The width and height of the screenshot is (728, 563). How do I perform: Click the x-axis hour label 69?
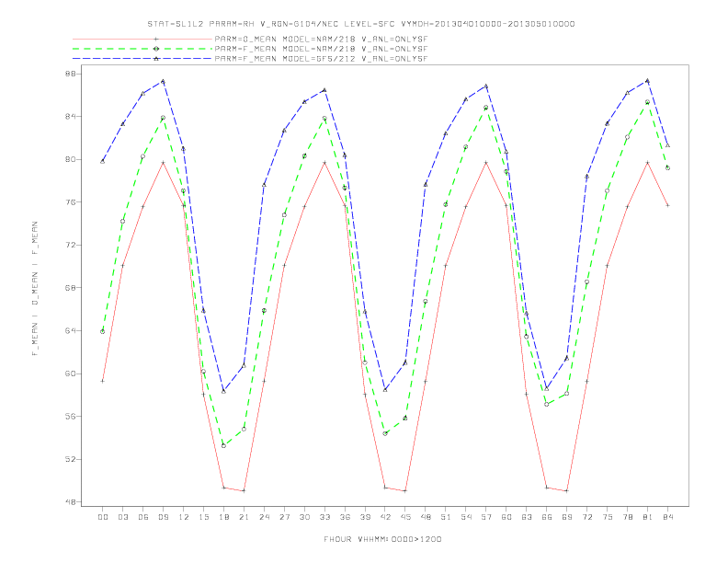tap(567, 517)
